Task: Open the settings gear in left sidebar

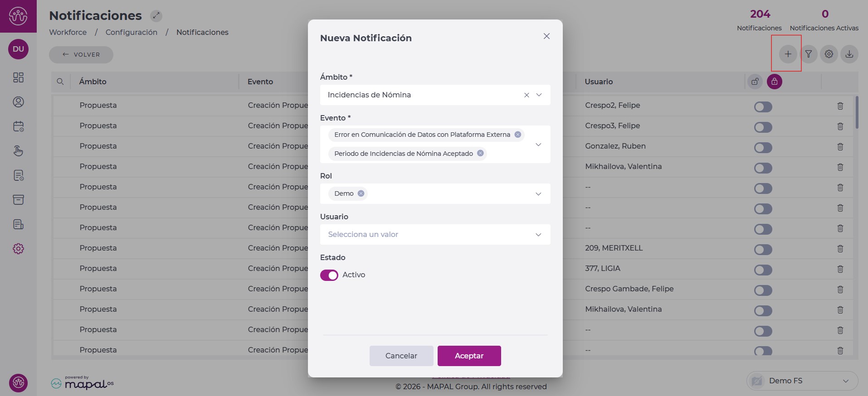Action: [18, 249]
